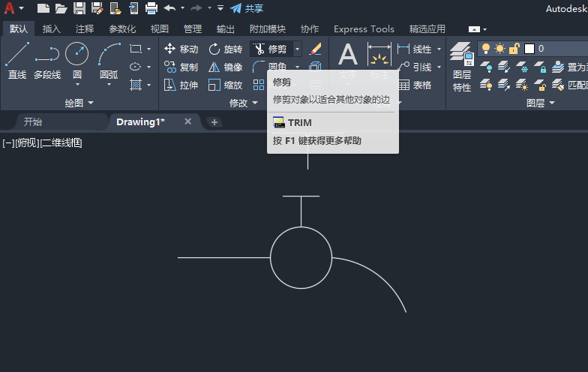Expand the 图层 layers panel
This screenshot has height=372, width=588.
540,103
